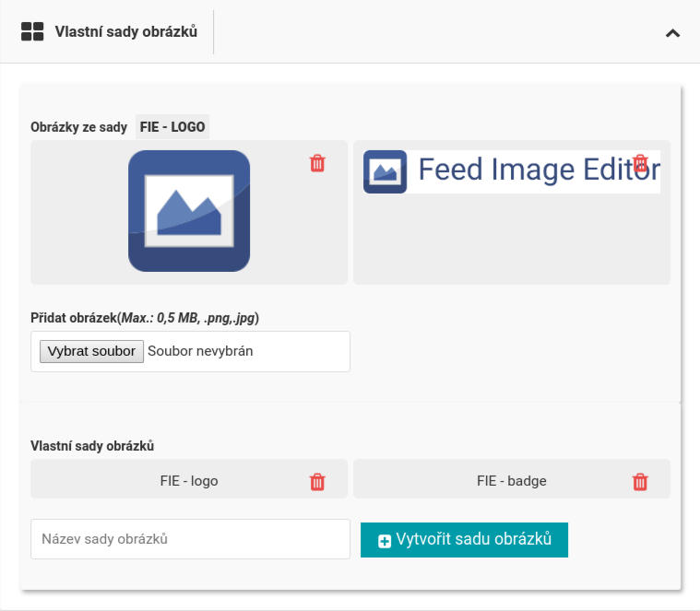Collapse the Vlastní sady obrázků panel chevron

(672, 33)
